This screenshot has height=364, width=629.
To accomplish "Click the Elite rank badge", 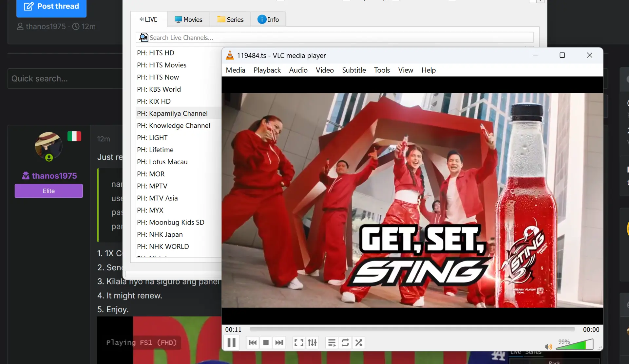I will pos(49,191).
